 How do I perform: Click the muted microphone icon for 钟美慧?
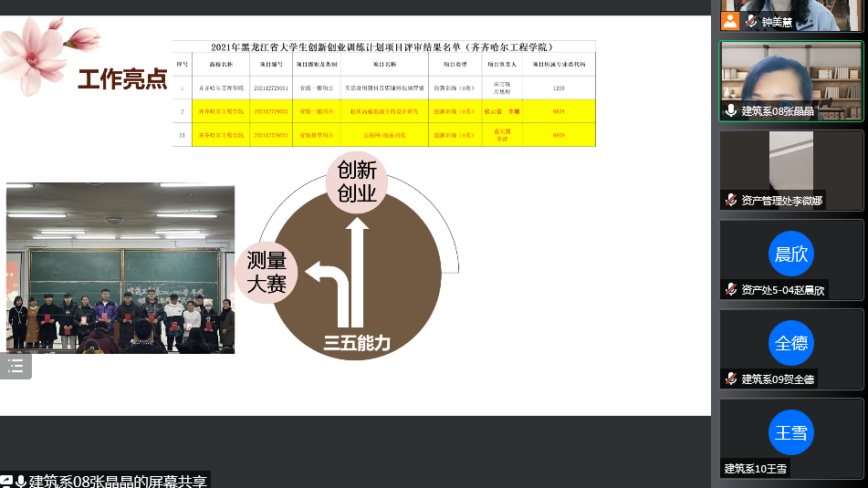click(750, 21)
